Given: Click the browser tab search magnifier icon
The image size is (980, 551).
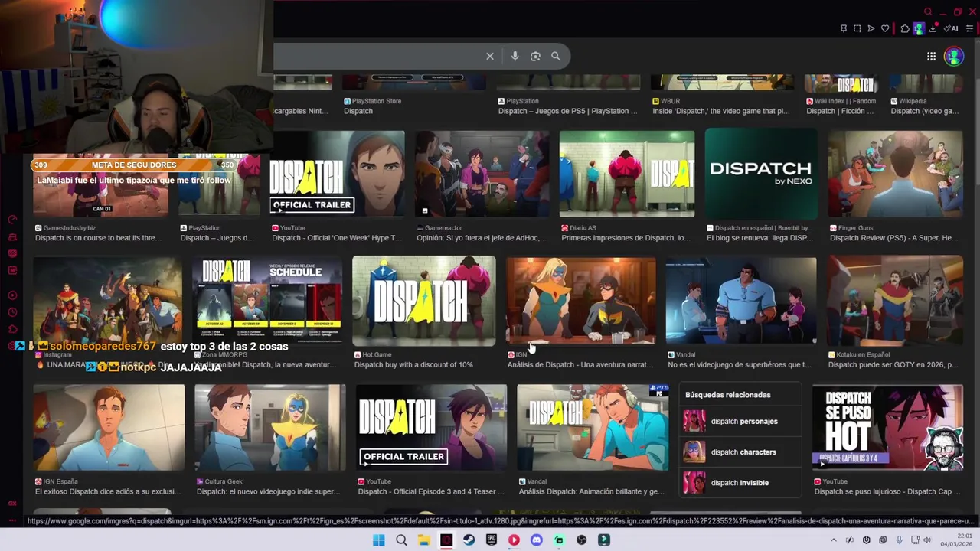Looking at the screenshot, I should point(928,11).
